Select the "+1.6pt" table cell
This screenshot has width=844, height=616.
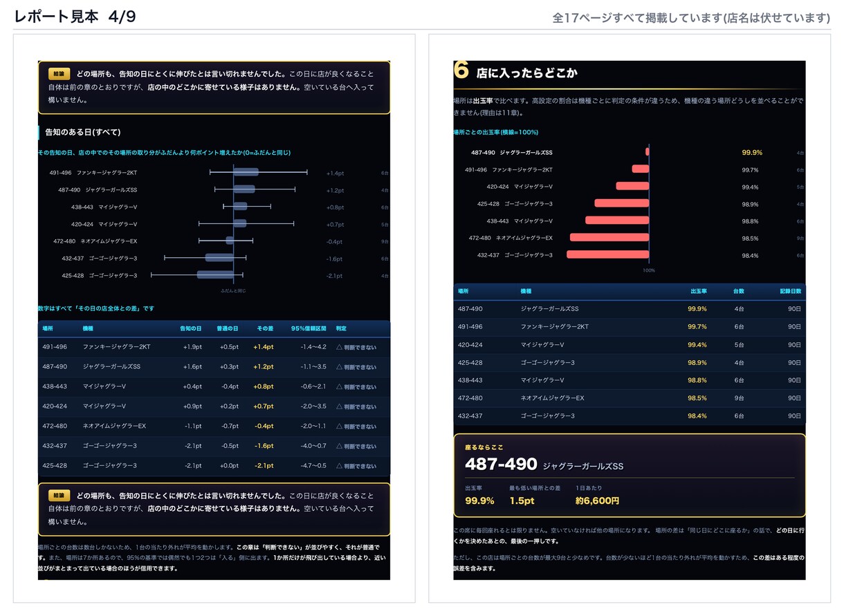192,367
